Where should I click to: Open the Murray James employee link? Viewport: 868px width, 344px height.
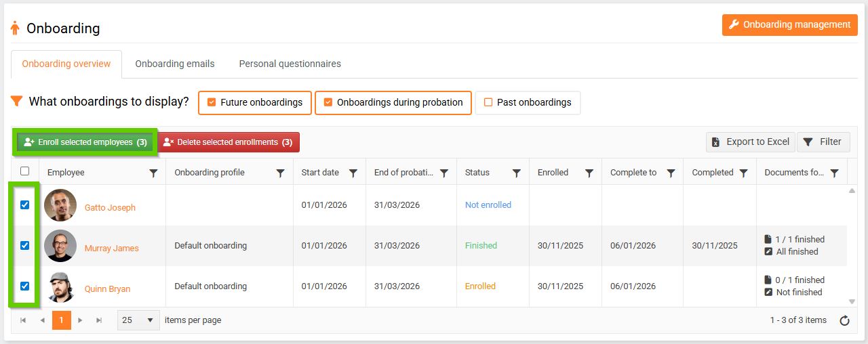111,249
